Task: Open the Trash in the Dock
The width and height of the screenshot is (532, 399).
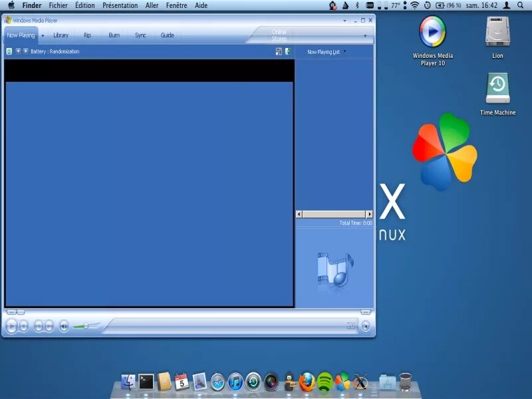Action: pyautogui.click(x=405, y=382)
